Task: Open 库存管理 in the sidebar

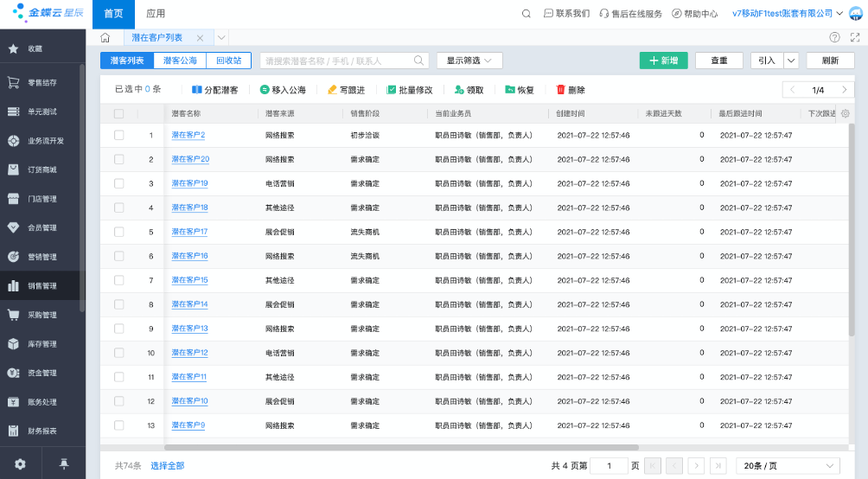Action: (42, 344)
